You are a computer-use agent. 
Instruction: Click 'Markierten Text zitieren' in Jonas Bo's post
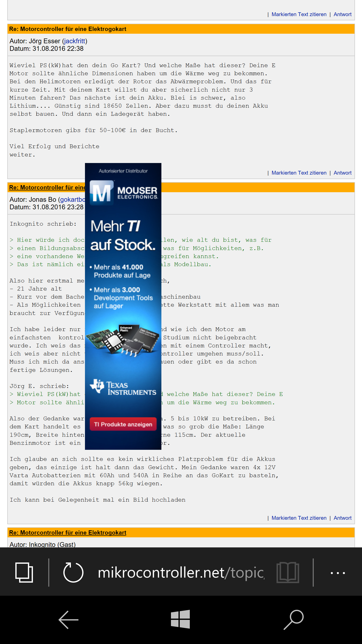coord(299,518)
